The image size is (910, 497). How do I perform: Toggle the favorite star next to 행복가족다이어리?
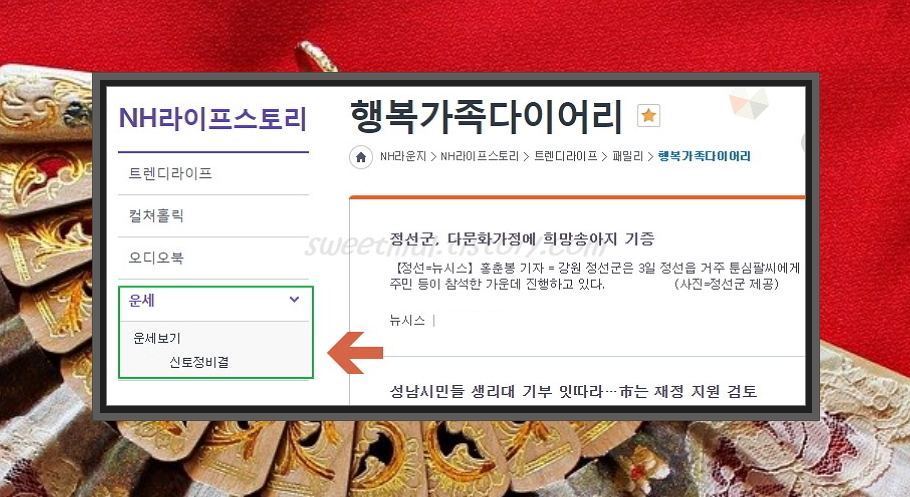pos(648,116)
